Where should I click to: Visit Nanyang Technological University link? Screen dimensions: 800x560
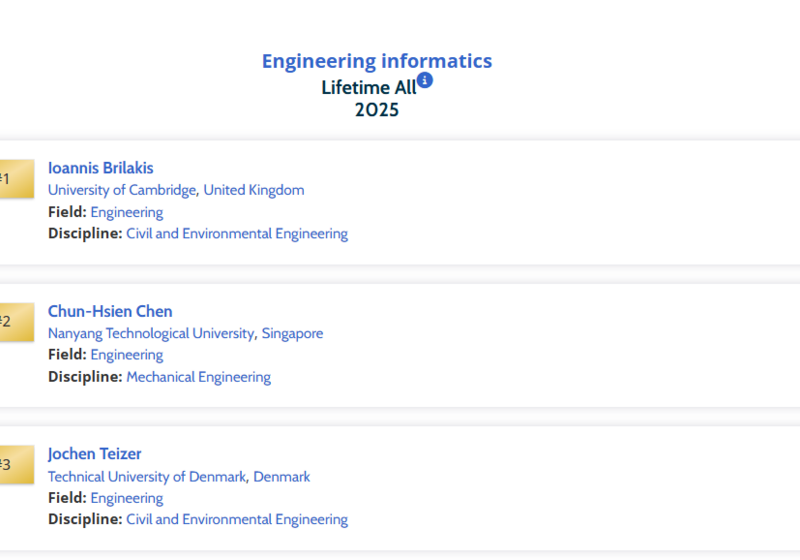pyautogui.click(x=151, y=333)
